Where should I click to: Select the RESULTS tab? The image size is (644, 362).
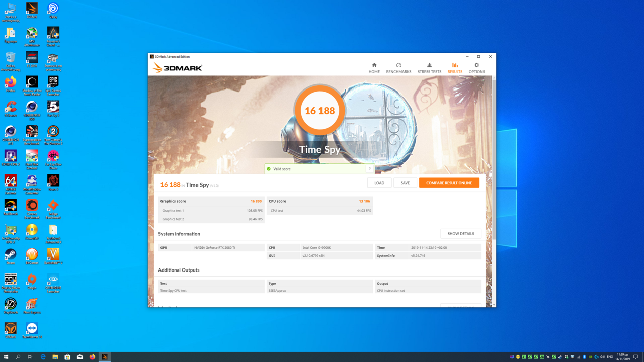[455, 68]
